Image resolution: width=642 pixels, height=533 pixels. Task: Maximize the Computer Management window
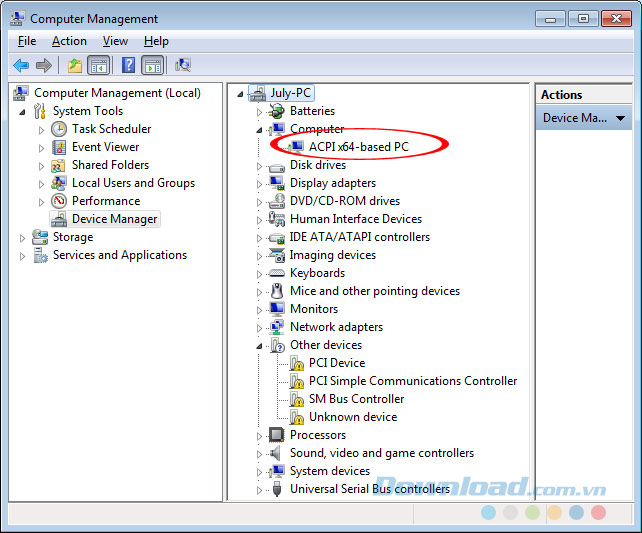(x=583, y=19)
